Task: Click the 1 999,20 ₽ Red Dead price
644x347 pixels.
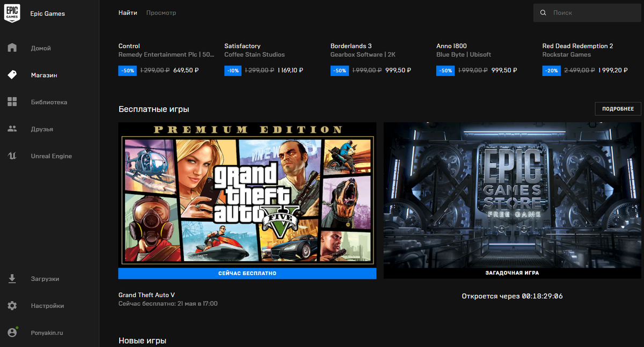Action: [x=613, y=70]
